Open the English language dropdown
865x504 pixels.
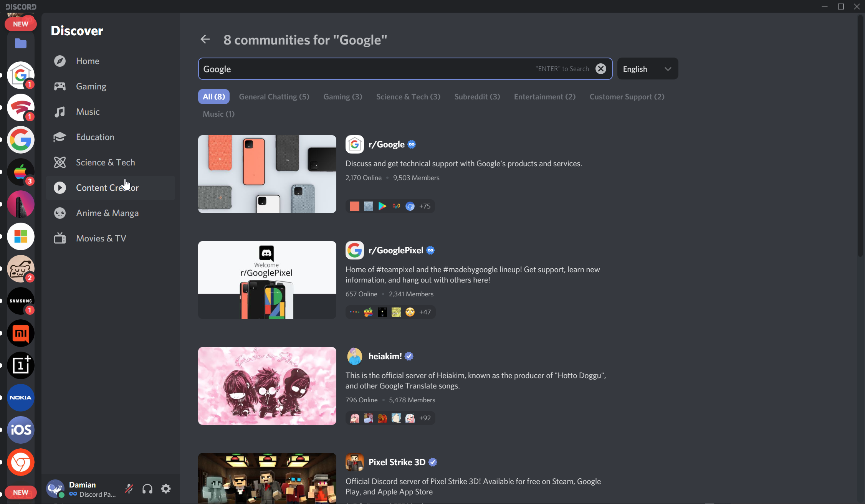[x=647, y=69]
